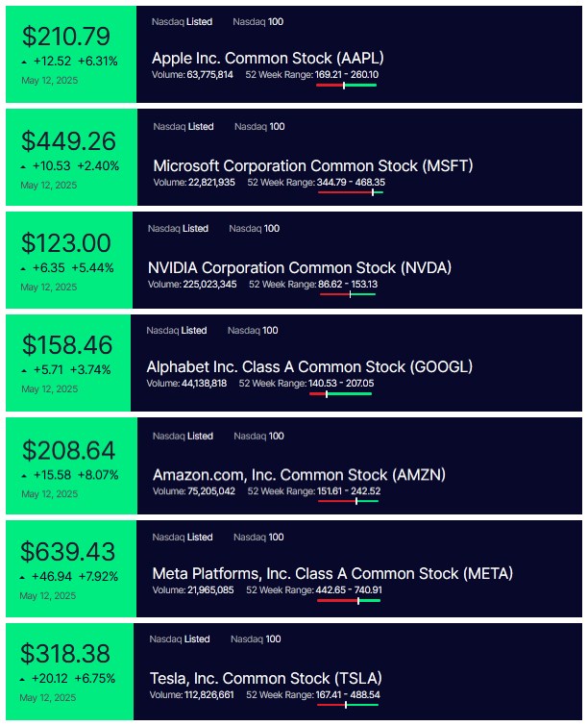Image resolution: width=588 pixels, height=726 pixels.
Task: Click the up arrow beside Apple's +12.52 change
Action: click(24, 62)
